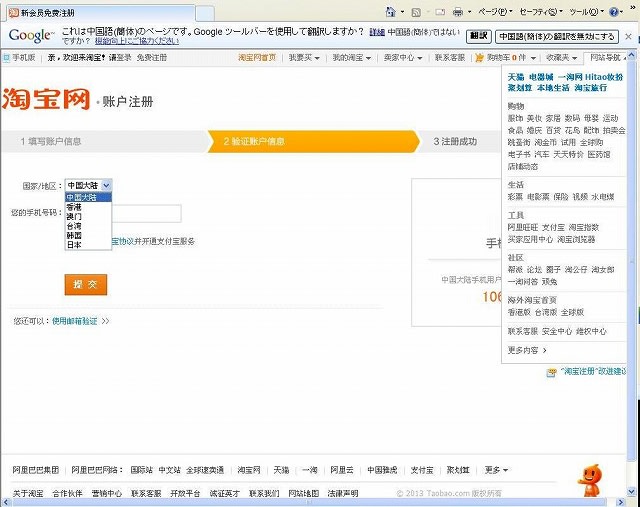
Task: Click the vertical scrollbar down arrow
Action: click(x=631, y=491)
